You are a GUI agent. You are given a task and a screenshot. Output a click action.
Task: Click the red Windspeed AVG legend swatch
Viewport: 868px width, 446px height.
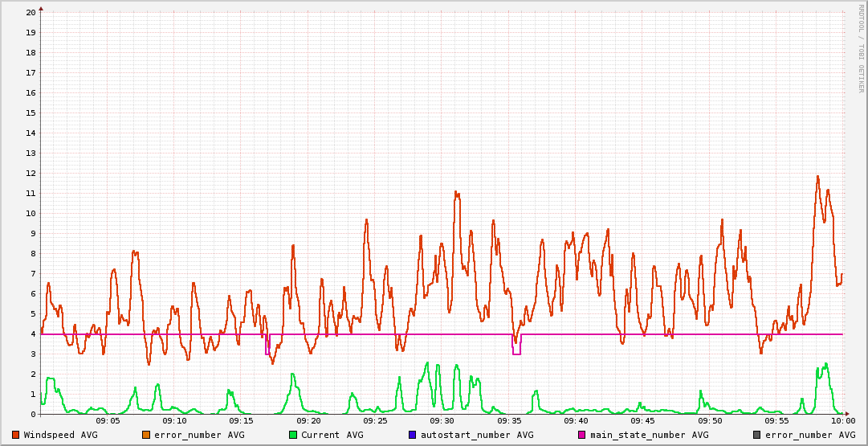[x=16, y=435]
